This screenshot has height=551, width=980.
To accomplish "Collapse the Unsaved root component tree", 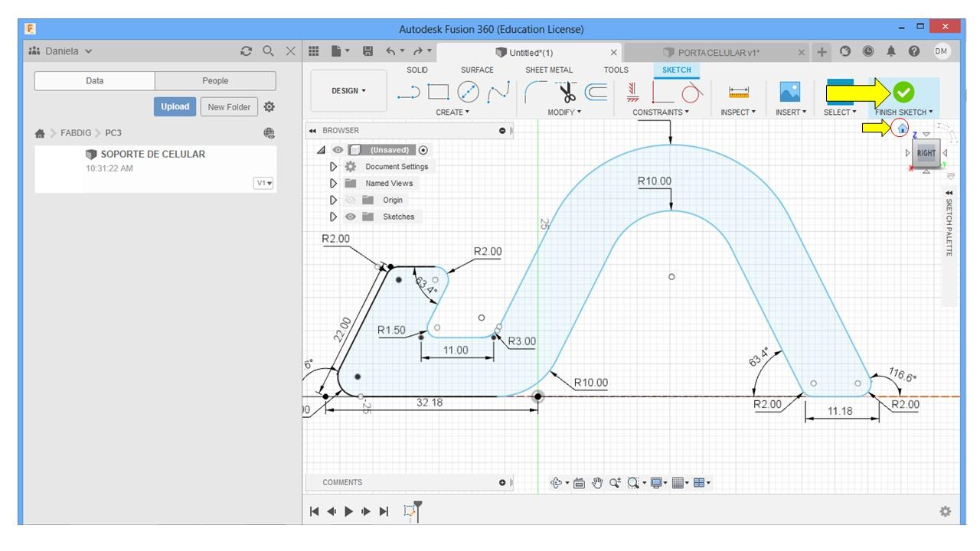I will click(322, 150).
